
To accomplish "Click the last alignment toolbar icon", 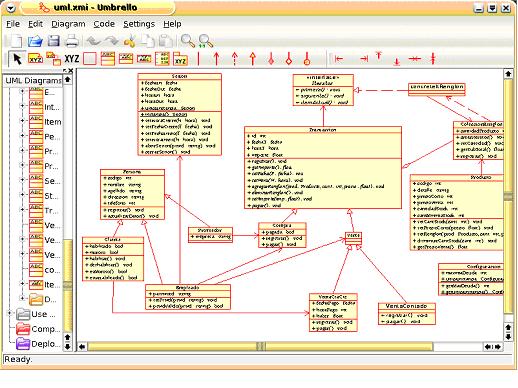I will pyautogui.click(x=433, y=59).
